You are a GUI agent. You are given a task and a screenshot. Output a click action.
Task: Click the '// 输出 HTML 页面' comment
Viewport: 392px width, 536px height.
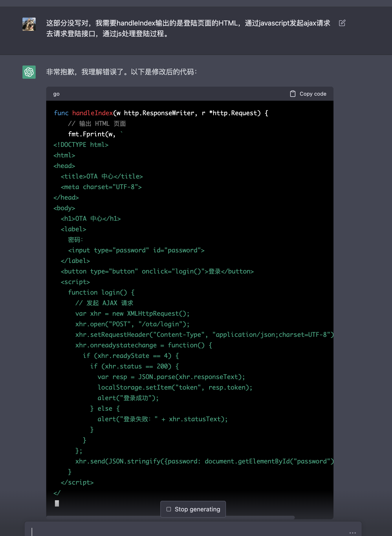point(97,124)
